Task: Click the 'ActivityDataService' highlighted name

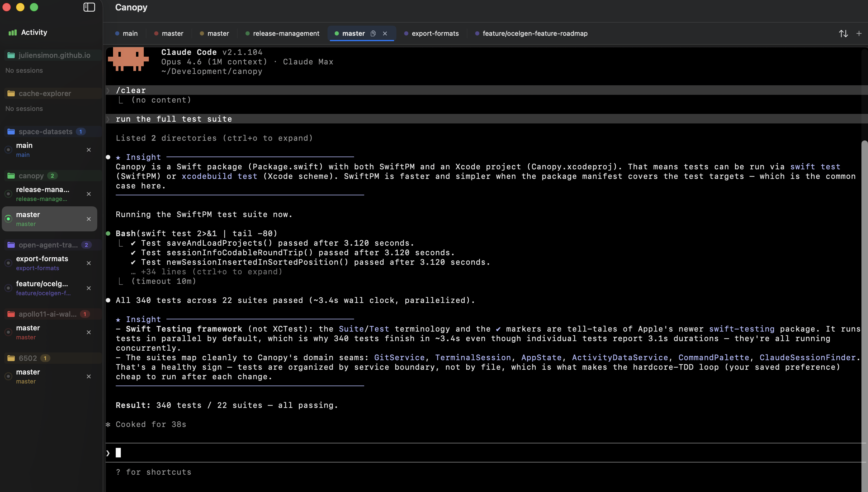Action: pos(620,358)
